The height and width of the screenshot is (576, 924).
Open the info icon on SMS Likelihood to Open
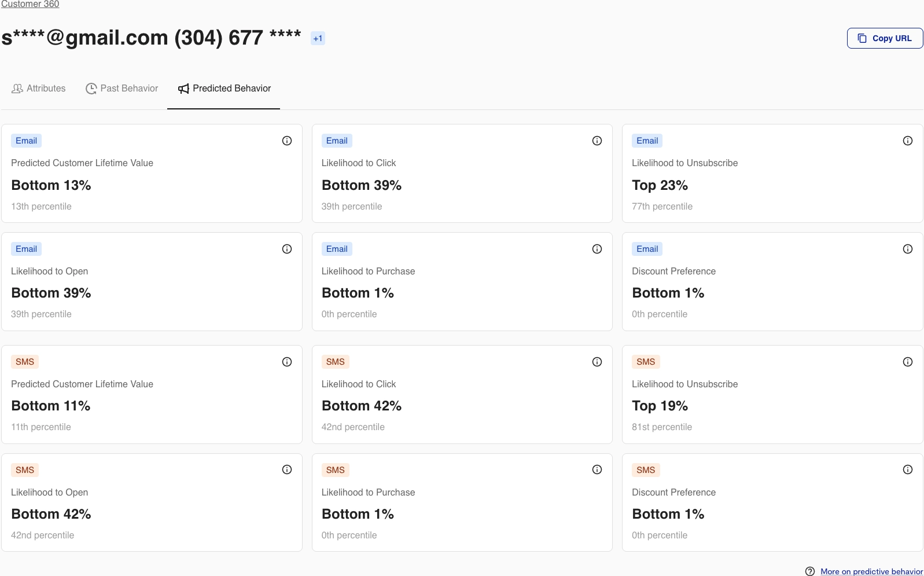(x=287, y=469)
